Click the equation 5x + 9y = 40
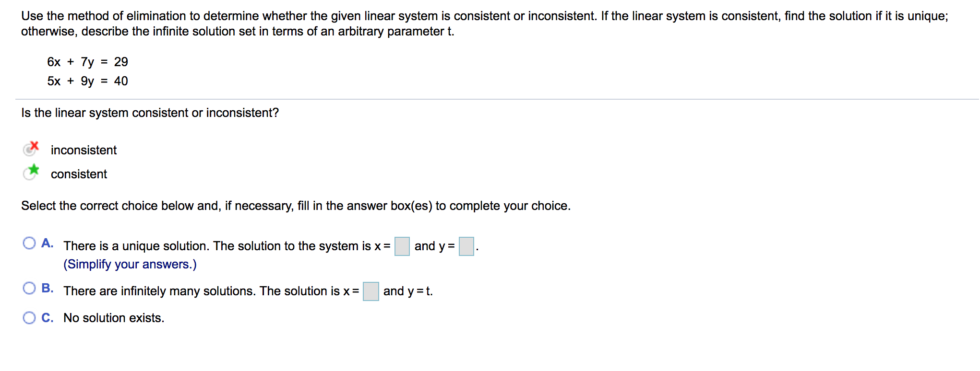Viewport: 980px width, 371px height. (87, 81)
